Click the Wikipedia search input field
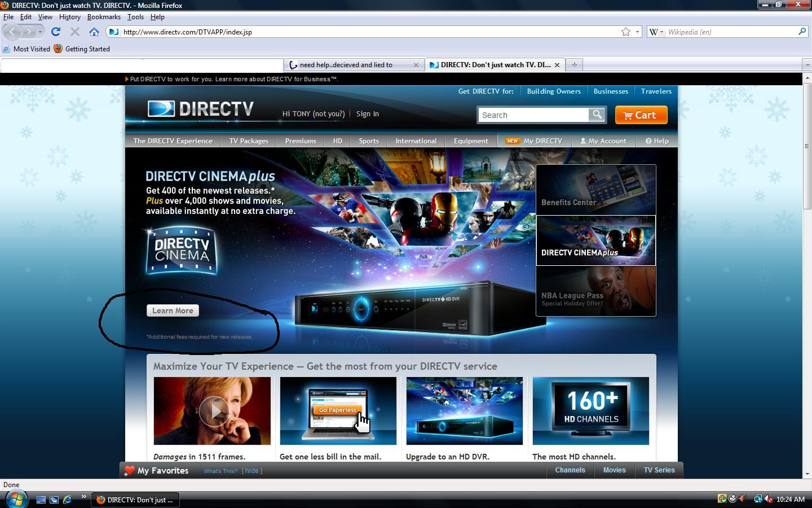812x508 pixels. coord(730,32)
